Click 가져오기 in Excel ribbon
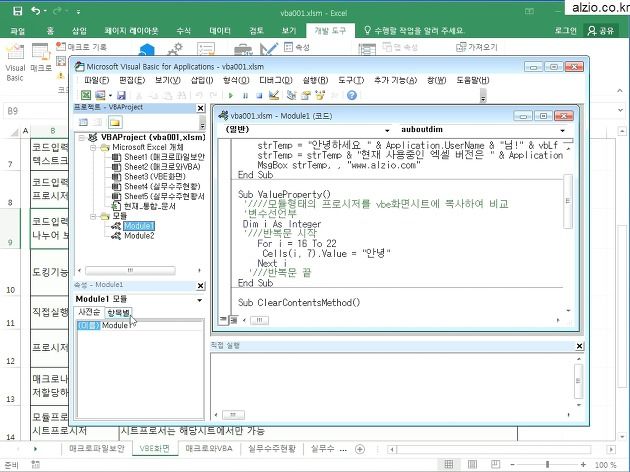630x472 pixels. pos(477,47)
